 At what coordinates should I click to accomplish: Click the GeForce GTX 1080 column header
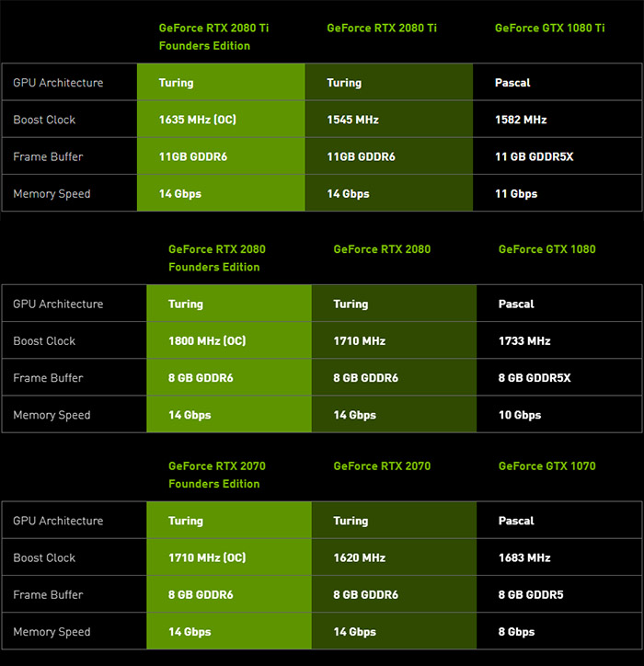[x=547, y=249]
